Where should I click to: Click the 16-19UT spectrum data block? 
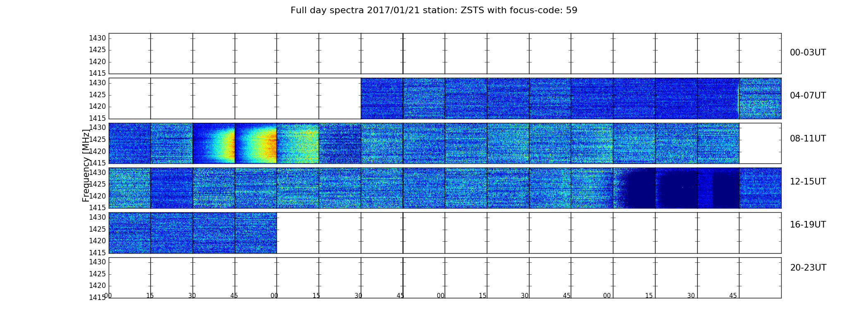pos(193,233)
